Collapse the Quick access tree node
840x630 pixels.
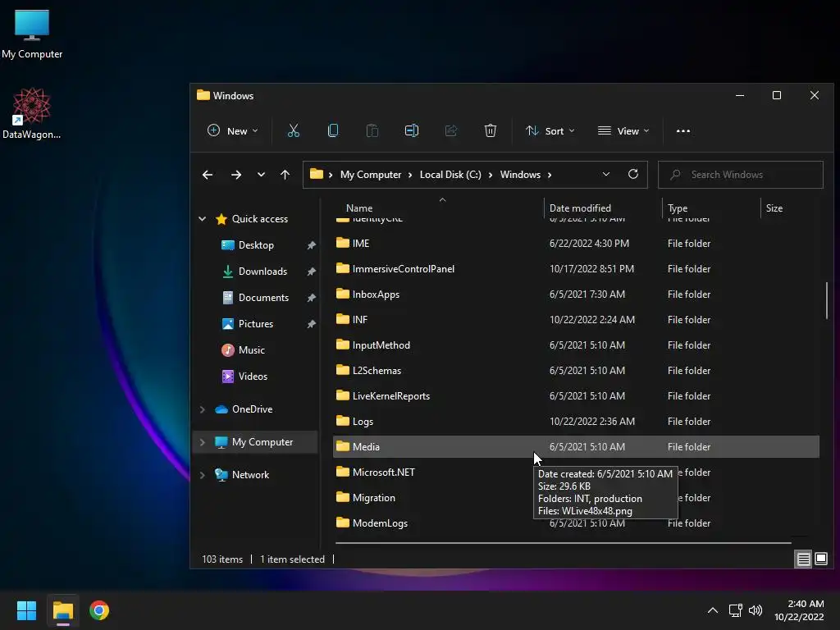[202, 218]
